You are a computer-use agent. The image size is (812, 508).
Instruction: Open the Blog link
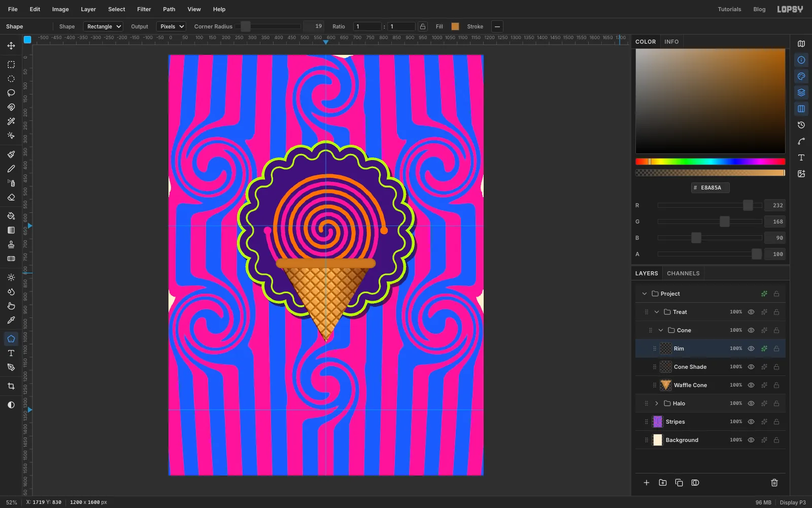click(x=759, y=9)
